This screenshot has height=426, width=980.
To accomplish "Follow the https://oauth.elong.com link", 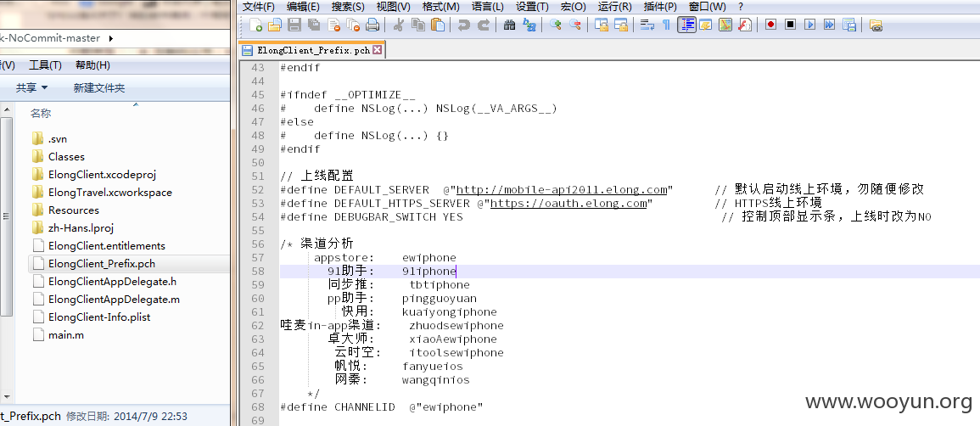I will (x=568, y=204).
